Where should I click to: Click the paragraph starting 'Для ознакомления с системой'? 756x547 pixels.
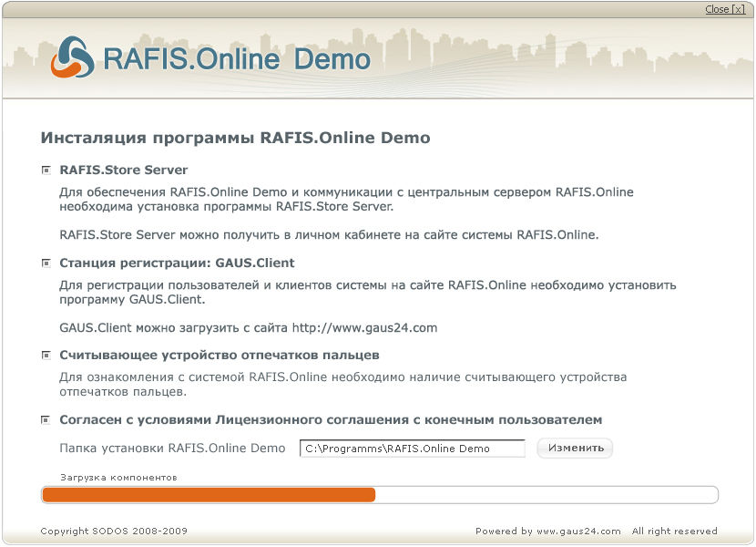click(342, 385)
